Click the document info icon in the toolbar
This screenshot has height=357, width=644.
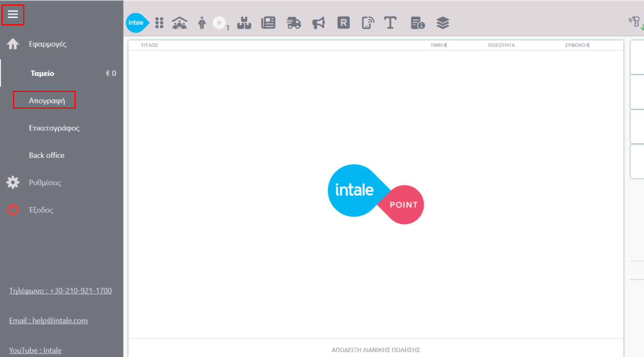click(x=418, y=23)
